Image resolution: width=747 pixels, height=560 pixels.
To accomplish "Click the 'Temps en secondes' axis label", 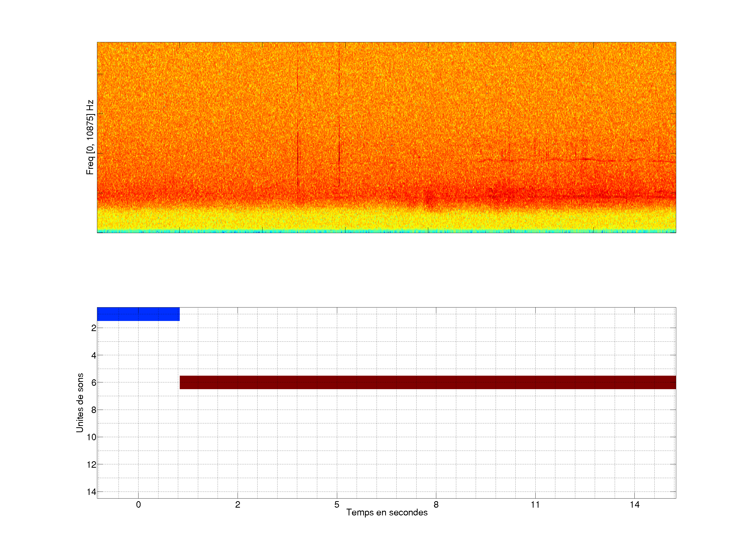I will coord(387,512).
